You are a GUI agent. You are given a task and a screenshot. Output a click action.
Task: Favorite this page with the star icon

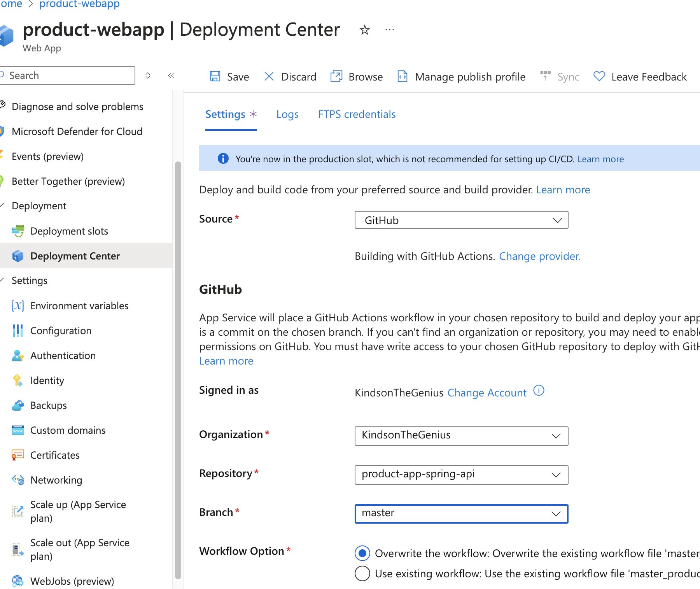click(x=364, y=30)
